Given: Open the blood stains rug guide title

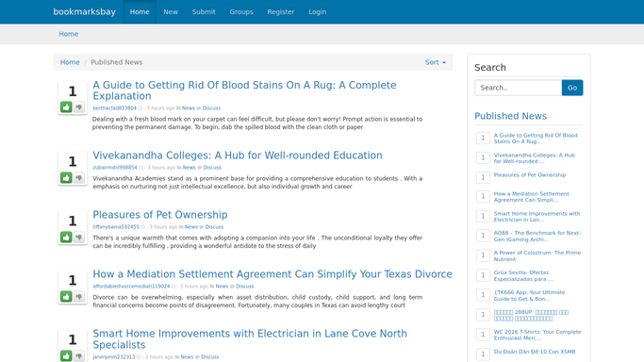Looking at the screenshot, I should [244, 90].
